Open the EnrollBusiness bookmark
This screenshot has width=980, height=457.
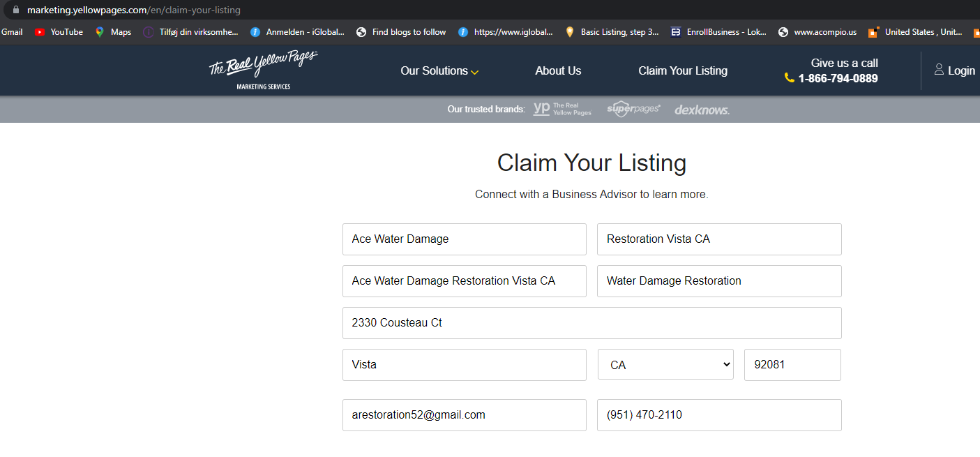pyautogui.click(x=718, y=32)
